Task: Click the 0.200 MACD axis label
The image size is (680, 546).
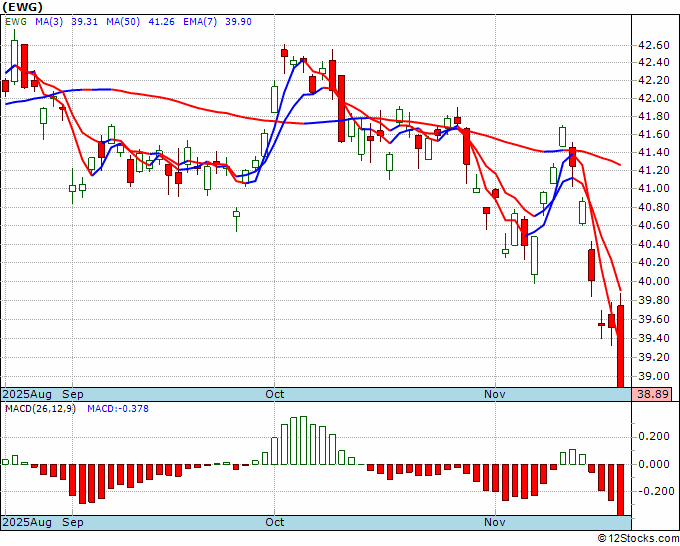Action: tap(654, 436)
